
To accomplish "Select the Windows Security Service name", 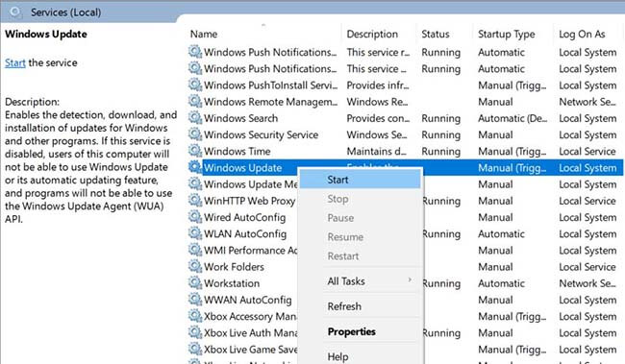I will (262, 134).
